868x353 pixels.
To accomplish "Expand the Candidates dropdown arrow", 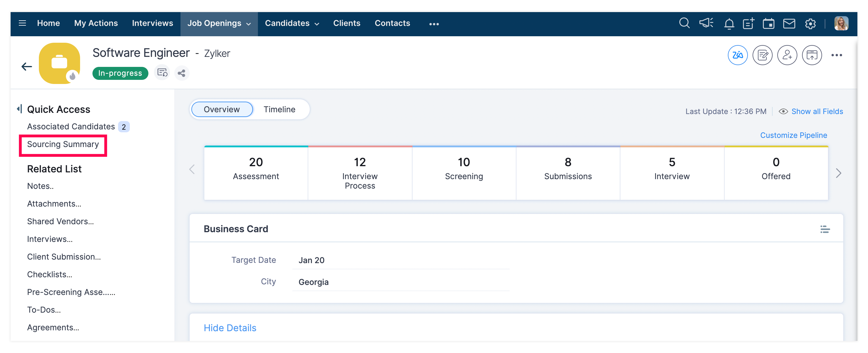I will pos(317,24).
